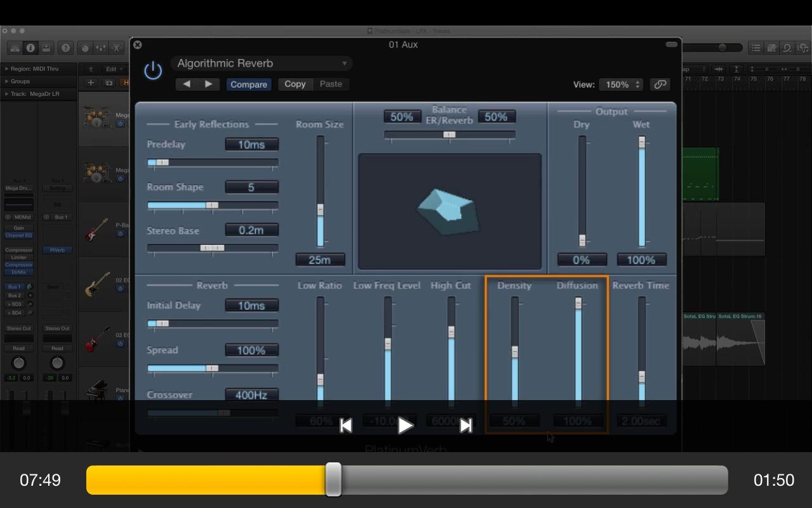Open the List Editors icon
The height and width of the screenshot is (508, 812).
pyautogui.click(x=756, y=48)
